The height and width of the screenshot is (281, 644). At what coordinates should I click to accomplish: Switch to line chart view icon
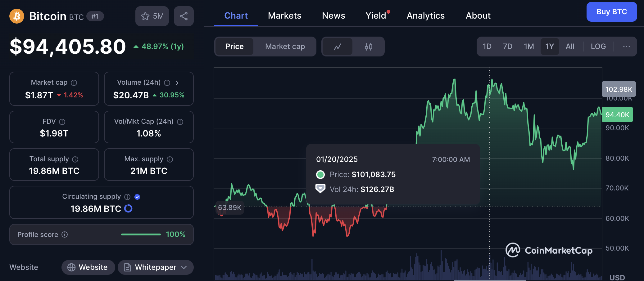coord(338,47)
